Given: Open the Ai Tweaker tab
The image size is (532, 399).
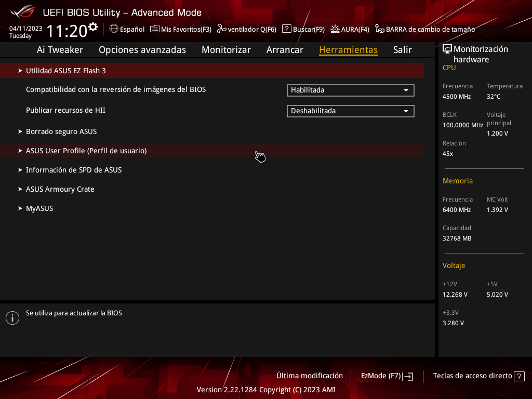Looking at the screenshot, I should click(x=60, y=50).
